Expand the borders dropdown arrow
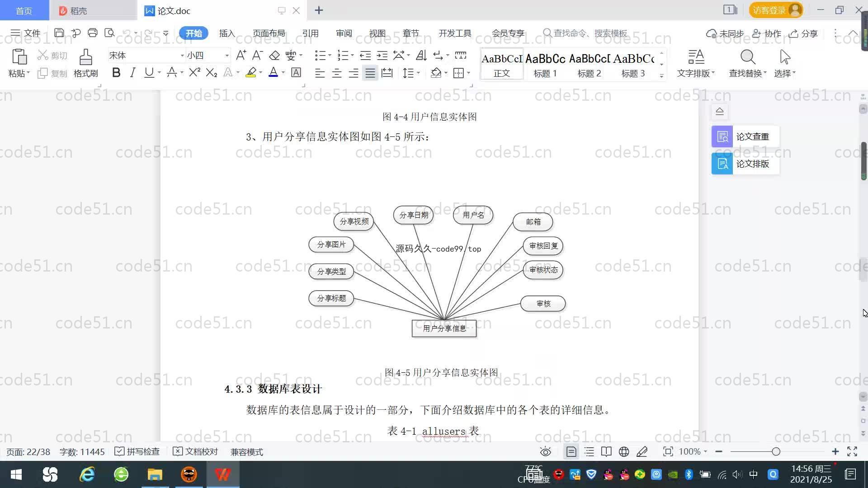Image resolution: width=868 pixels, height=488 pixels. (468, 73)
